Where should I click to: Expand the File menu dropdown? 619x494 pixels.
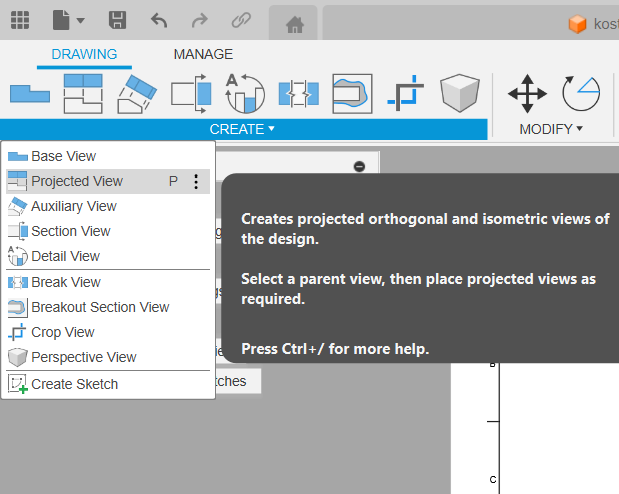[69, 20]
